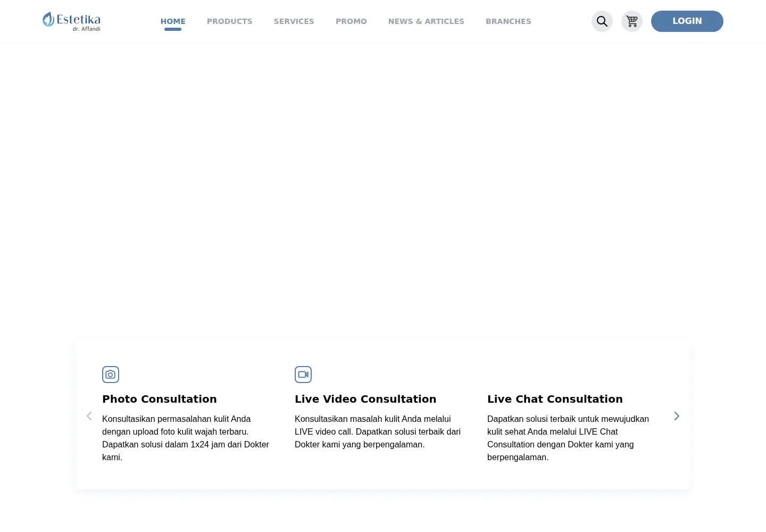The width and height of the screenshot is (766, 532).
Task: Open the search icon in header
Action: [602, 21]
